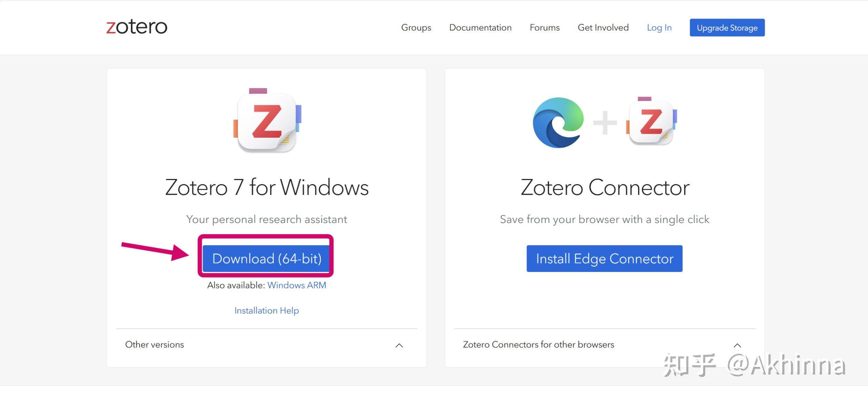Visit the Forums
Image resolution: width=868 pixels, height=400 pixels.
[544, 28]
